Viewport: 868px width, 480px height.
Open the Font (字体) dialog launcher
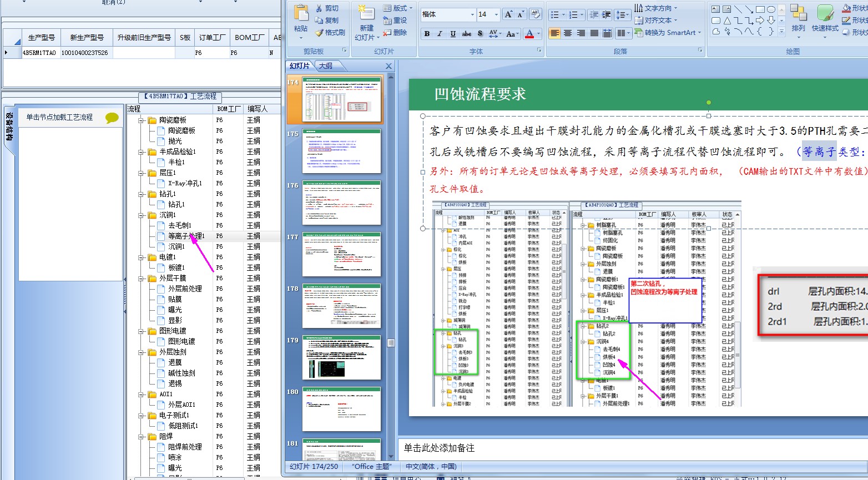tap(539, 50)
